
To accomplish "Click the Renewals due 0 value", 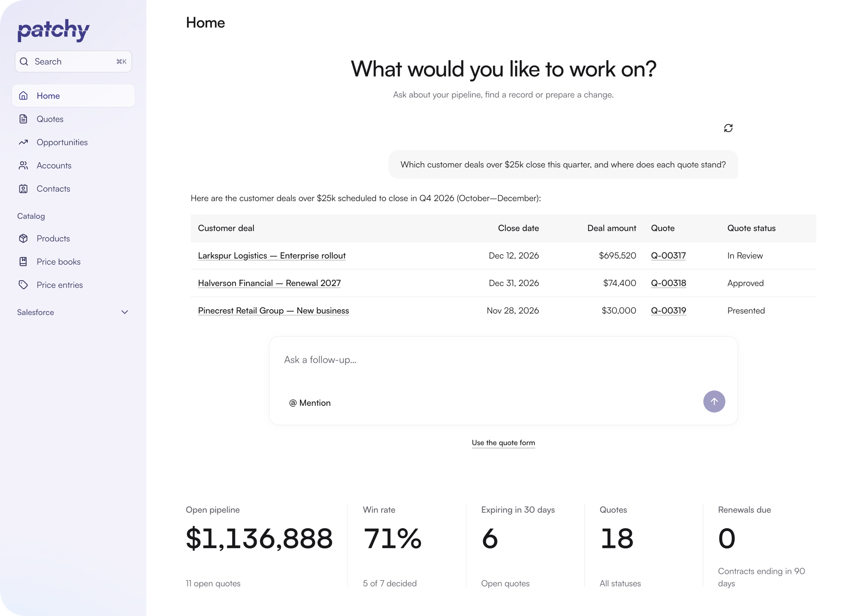I will tap(727, 539).
